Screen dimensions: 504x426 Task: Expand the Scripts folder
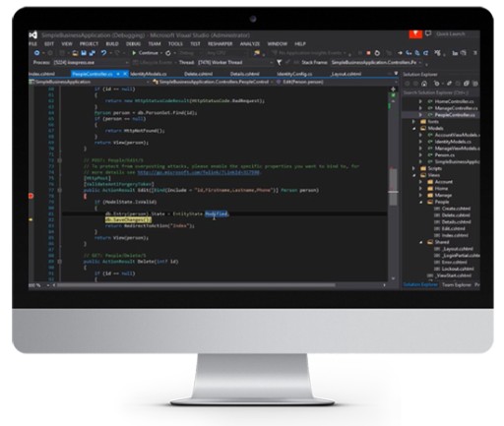pyautogui.click(x=414, y=168)
